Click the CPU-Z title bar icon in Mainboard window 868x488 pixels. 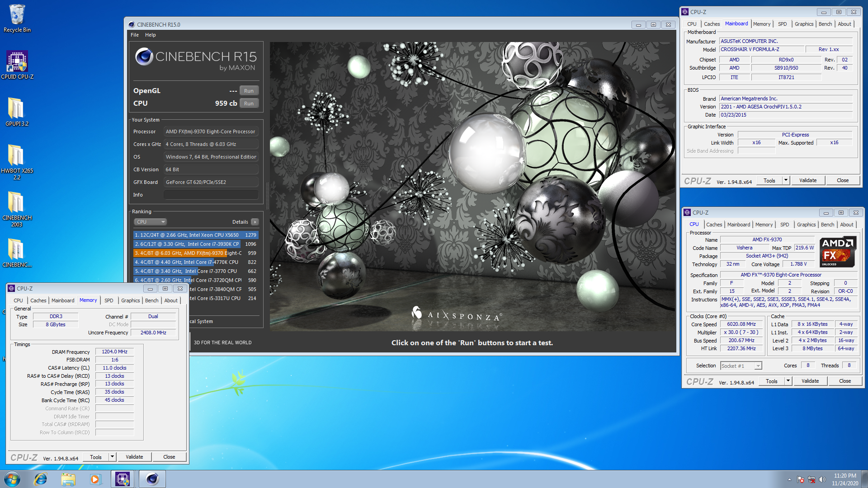[x=685, y=12]
